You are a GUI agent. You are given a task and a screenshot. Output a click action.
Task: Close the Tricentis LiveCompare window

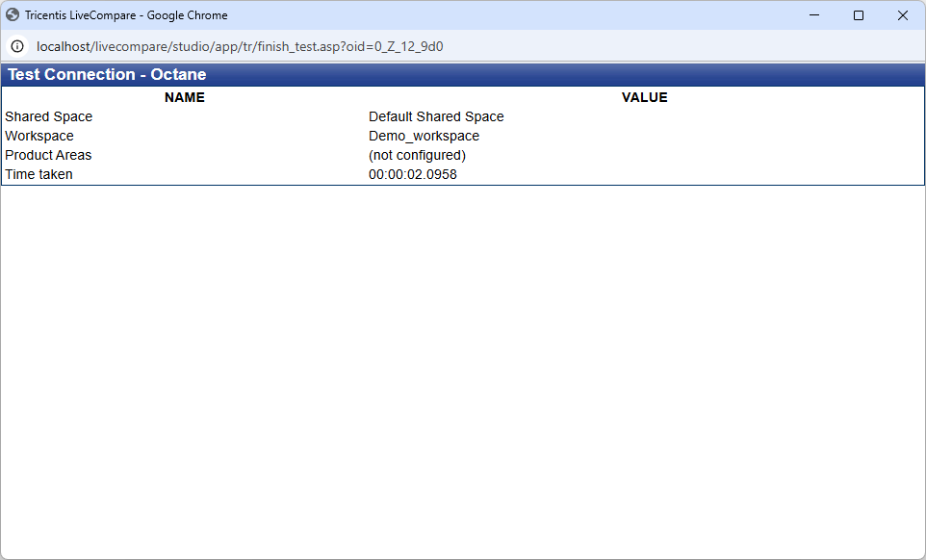tap(903, 15)
